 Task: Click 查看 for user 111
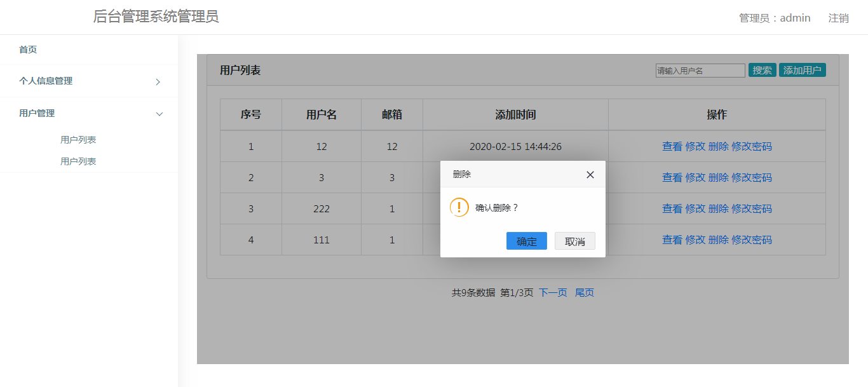(x=672, y=240)
